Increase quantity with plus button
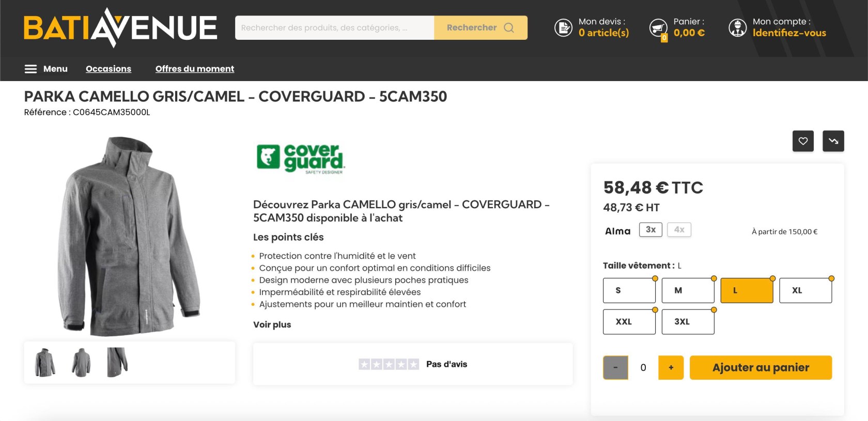Image resolution: width=868 pixels, height=421 pixels. pos(671,368)
